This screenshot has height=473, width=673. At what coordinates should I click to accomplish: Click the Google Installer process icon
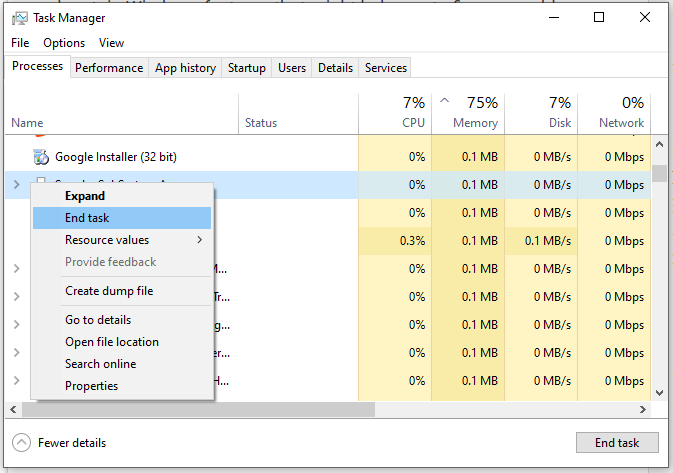click(x=41, y=157)
